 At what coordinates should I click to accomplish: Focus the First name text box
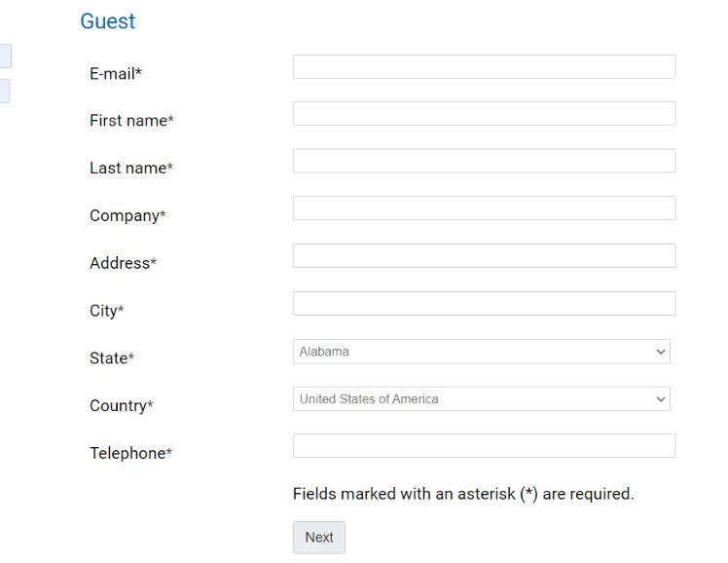pos(484,114)
